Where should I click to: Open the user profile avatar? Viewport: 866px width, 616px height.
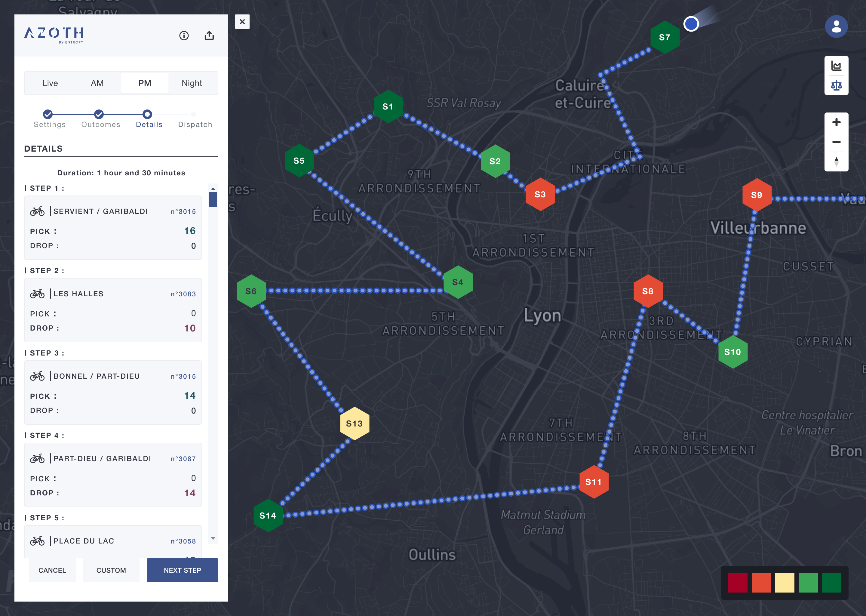(x=836, y=26)
